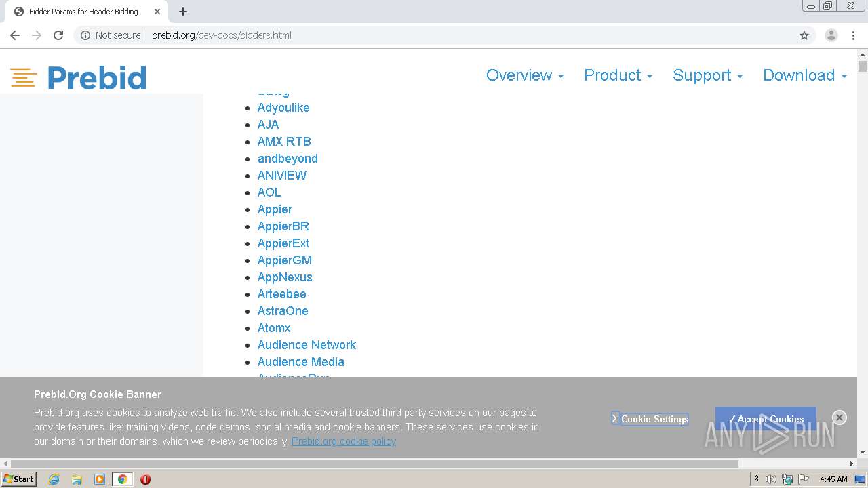Open the AJA bidder link
The width and height of the screenshot is (868, 488).
click(268, 125)
